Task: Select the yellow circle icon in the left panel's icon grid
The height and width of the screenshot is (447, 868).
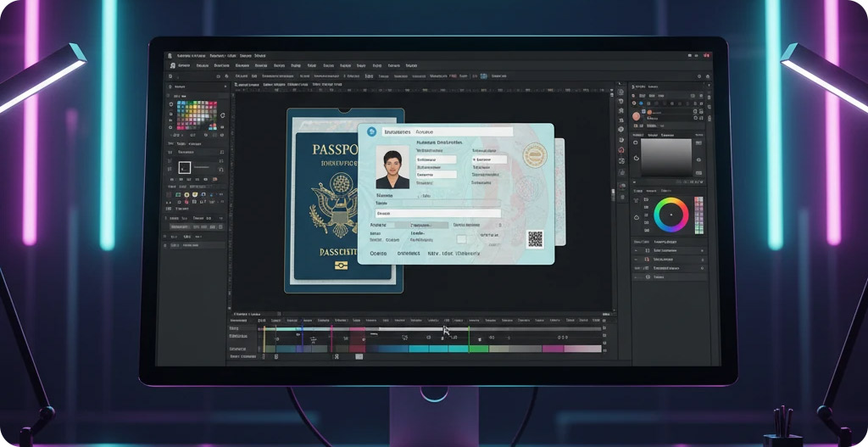Action: coord(186,194)
